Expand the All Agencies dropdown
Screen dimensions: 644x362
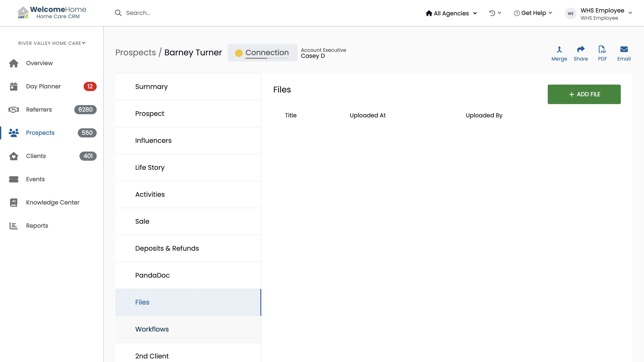(451, 13)
